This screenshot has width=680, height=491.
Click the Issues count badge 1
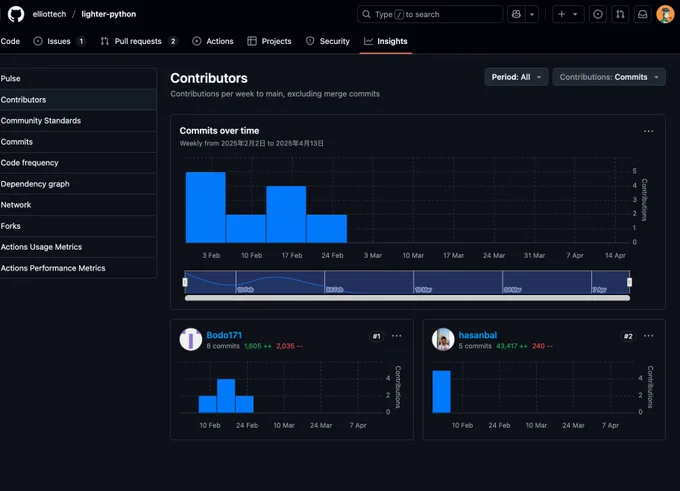coord(81,41)
